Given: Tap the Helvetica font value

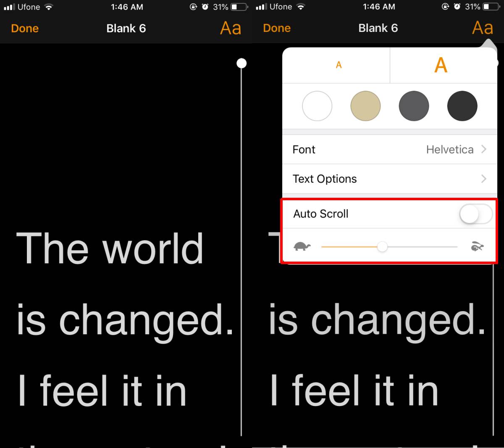Looking at the screenshot, I should (x=450, y=149).
